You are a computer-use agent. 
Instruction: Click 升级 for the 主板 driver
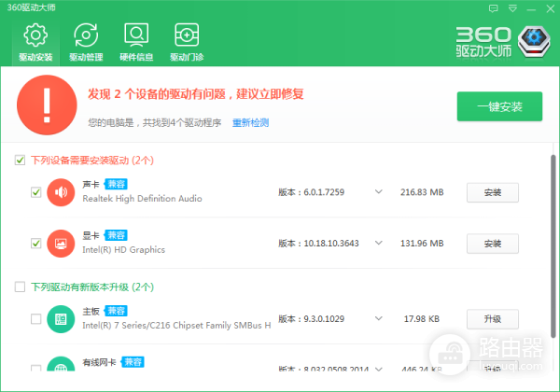coord(493,319)
